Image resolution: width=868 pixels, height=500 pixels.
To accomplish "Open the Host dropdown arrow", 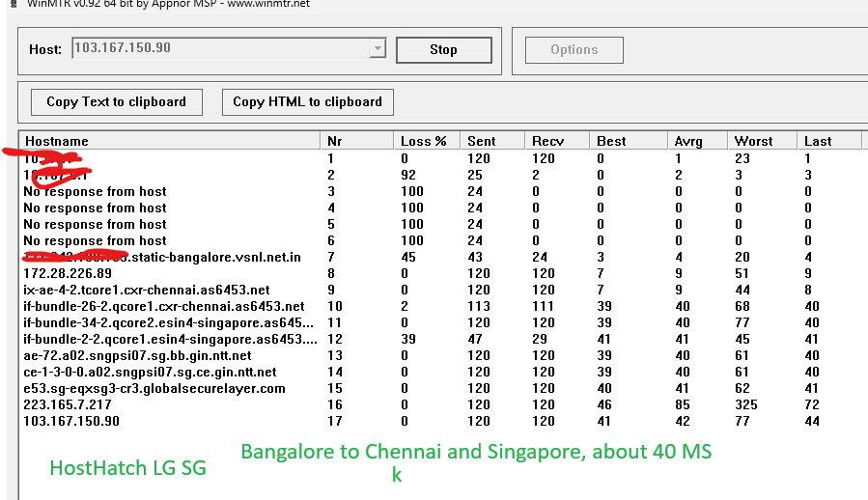I will tap(378, 48).
